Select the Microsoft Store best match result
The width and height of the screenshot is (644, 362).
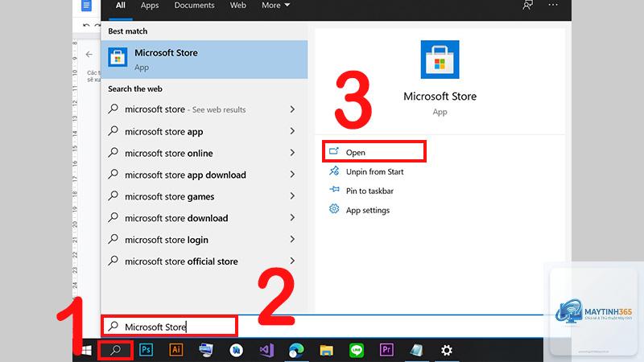coord(204,60)
